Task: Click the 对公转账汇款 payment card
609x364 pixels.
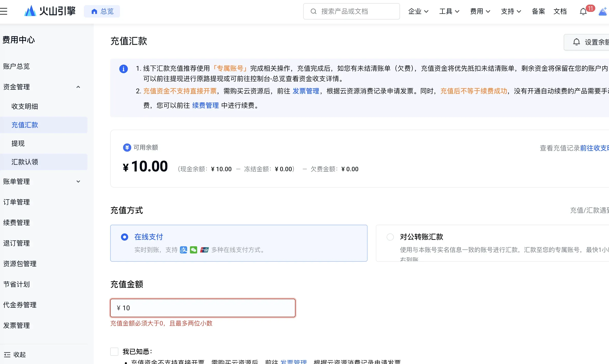Action: pos(492,243)
